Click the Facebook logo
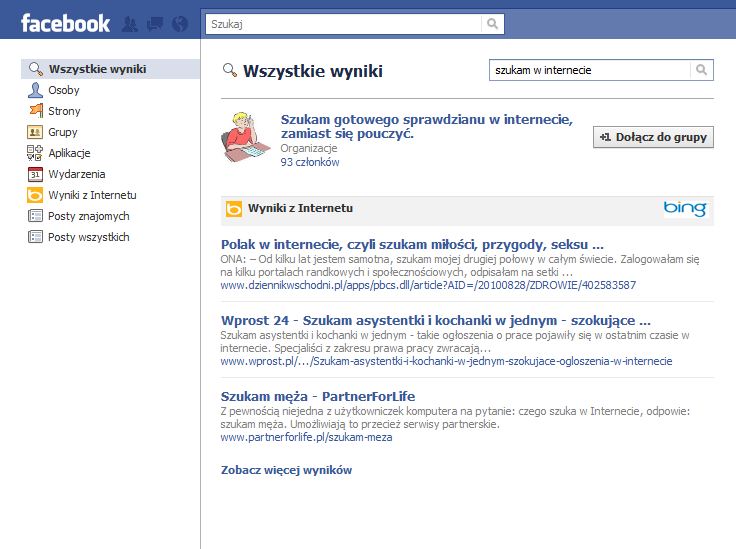This screenshot has width=736, height=549. pos(65,23)
